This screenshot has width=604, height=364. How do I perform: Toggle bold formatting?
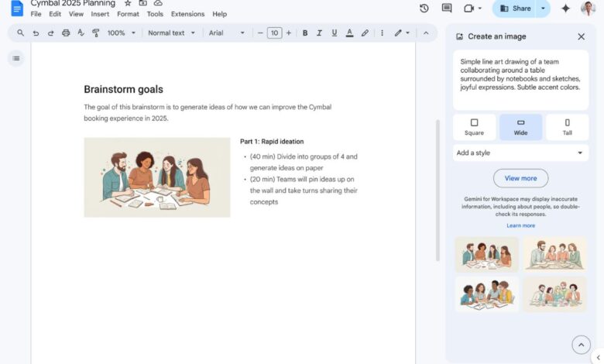click(x=305, y=33)
